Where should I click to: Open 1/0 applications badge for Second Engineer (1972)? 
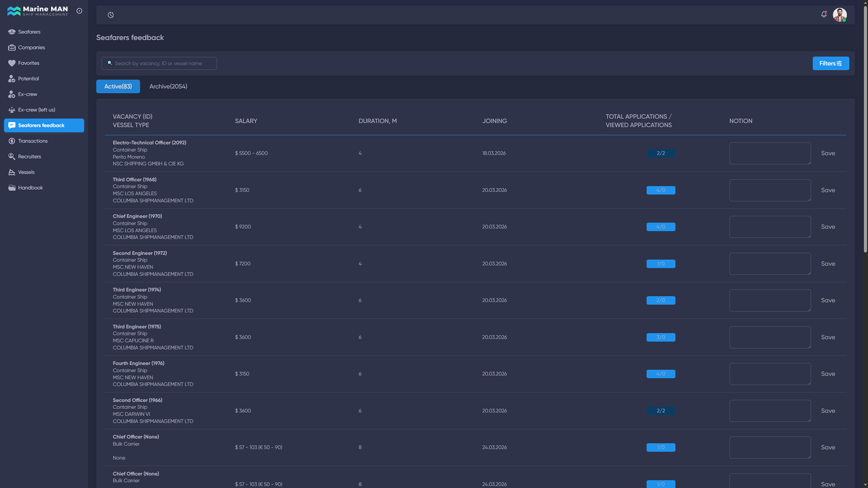point(660,264)
